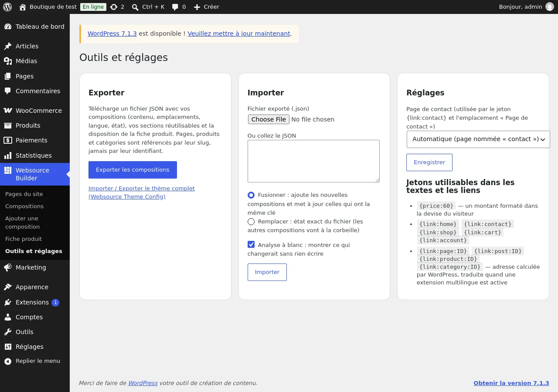Open the Page de contact dropdown
The image size is (558, 392).
[478, 139]
